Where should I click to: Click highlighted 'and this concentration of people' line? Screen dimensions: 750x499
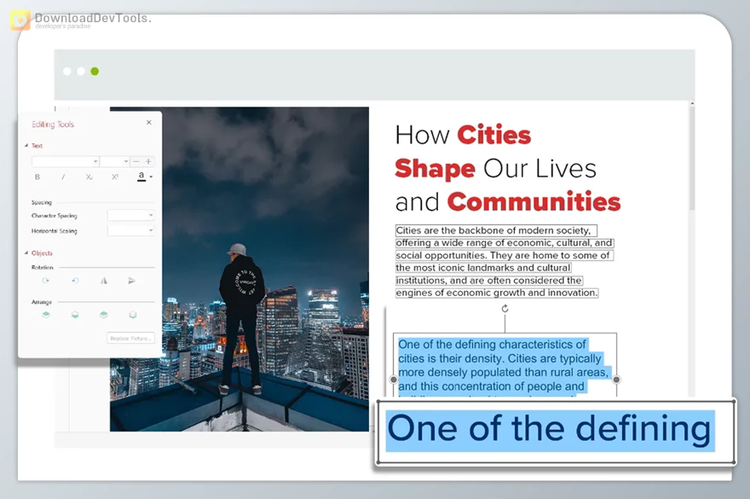pos(491,386)
